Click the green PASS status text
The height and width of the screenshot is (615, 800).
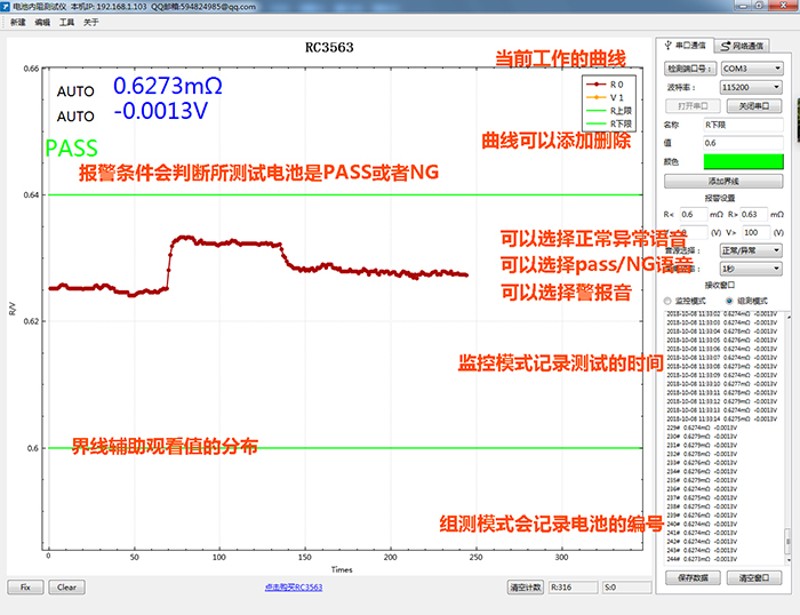(x=71, y=149)
